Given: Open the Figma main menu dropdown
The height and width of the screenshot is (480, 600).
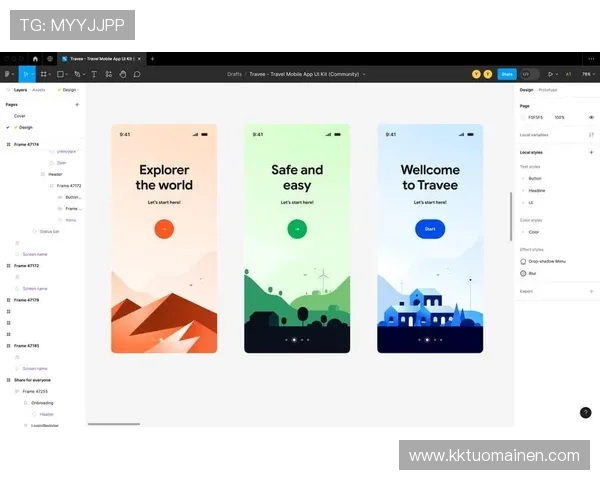Looking at the screenshot, I should (x=8, y=74).
